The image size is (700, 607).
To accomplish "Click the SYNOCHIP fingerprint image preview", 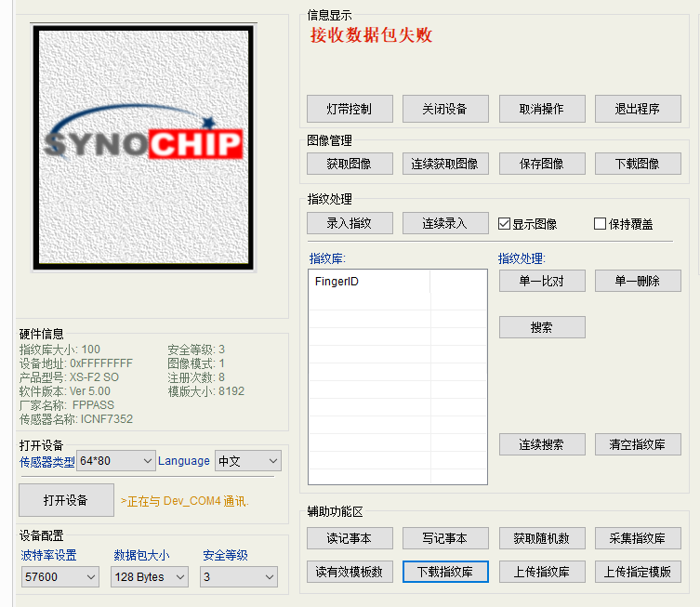I will click(x=142, y=148).
